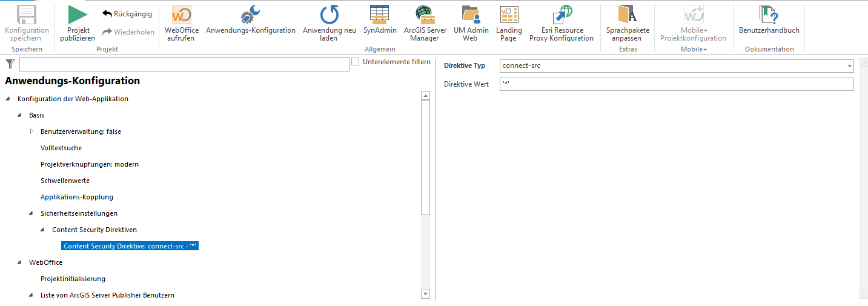Collapse the Content Security Direktiven node

click(x=43, y=230)
